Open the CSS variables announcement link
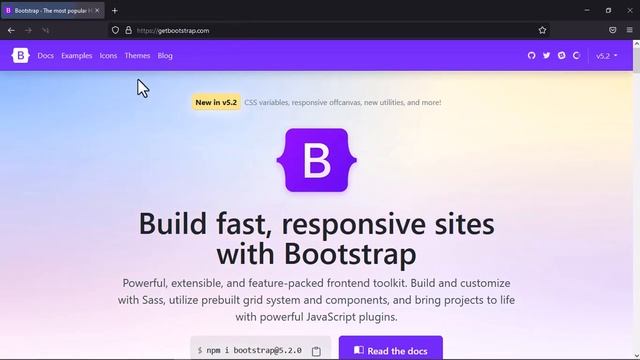640x360 pixels. 342,102
